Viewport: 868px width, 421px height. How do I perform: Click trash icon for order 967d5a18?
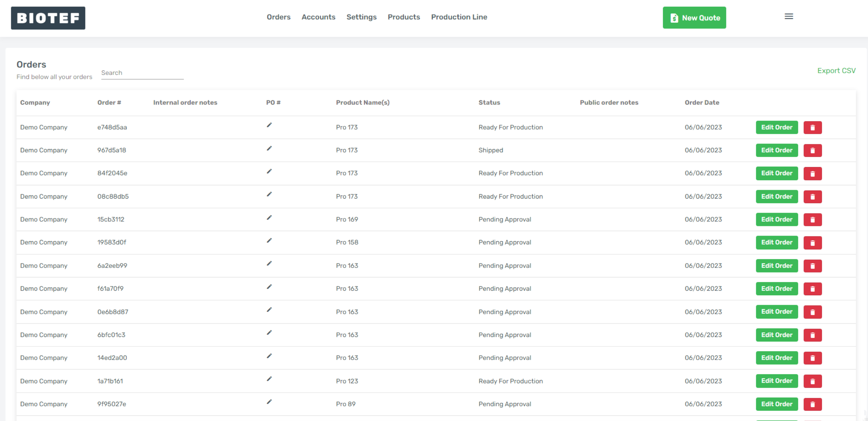point(812,151)
